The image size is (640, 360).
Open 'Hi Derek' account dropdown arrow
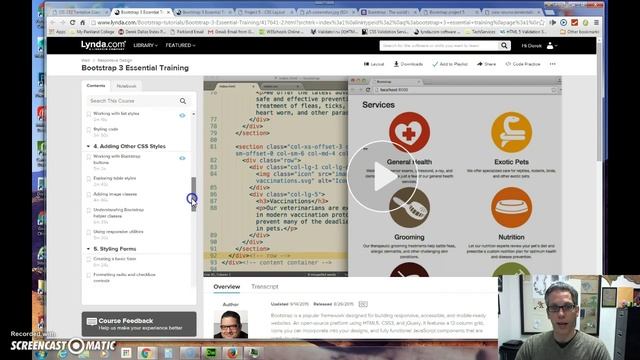pos(556,46)
